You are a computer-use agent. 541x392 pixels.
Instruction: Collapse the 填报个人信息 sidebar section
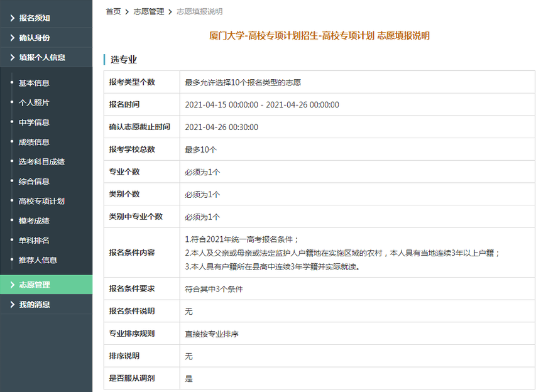(46, 57)
